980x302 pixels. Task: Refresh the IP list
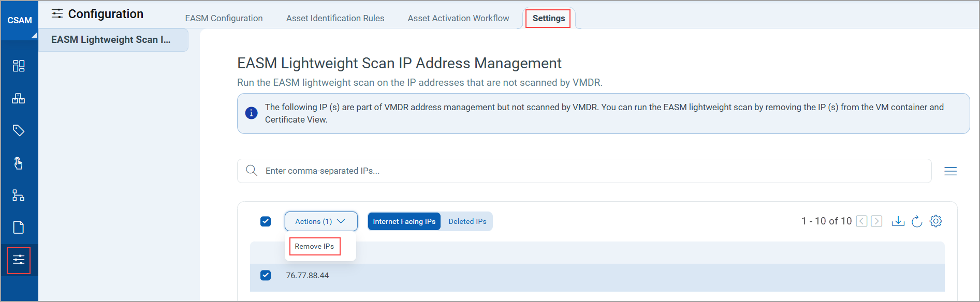tap(917, 221)
